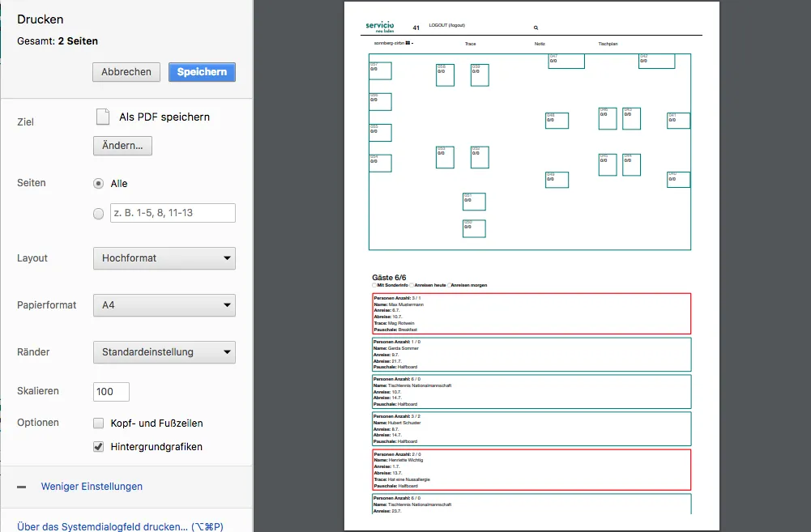Cancel printing with Abbrechen button
Viewport: 811px width, 532px height.
click(126, 72)
